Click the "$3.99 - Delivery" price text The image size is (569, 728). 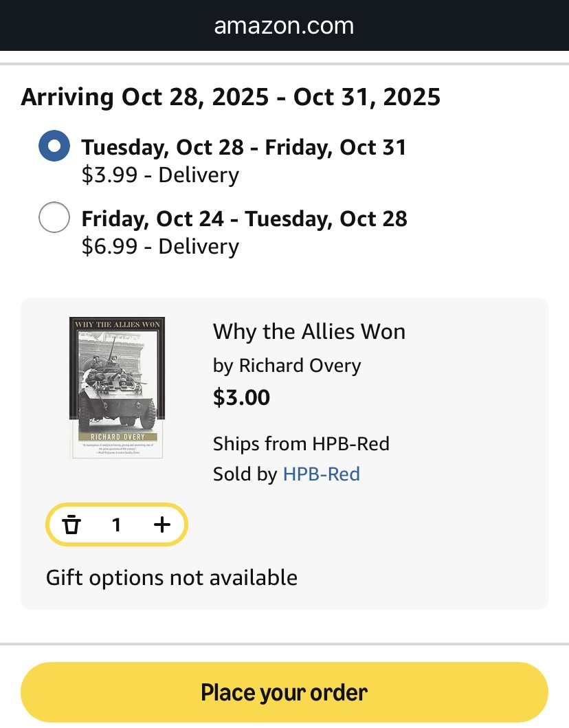point(160,175)
